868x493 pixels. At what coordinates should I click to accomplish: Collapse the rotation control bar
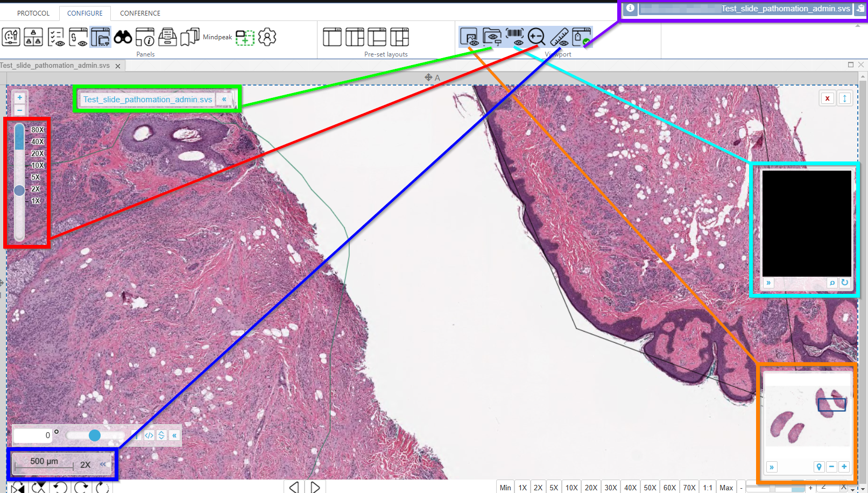(174, 435)
